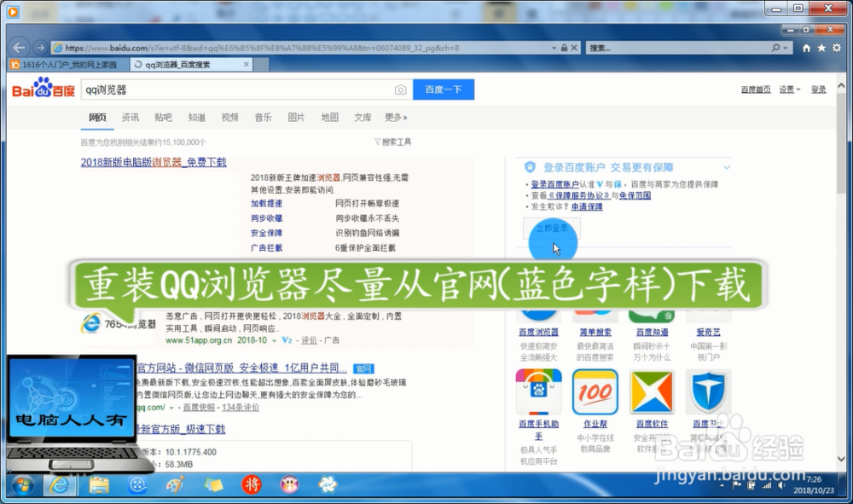Click the stop loading X in address bar
The image size is (853, 504).
point(574,48)
